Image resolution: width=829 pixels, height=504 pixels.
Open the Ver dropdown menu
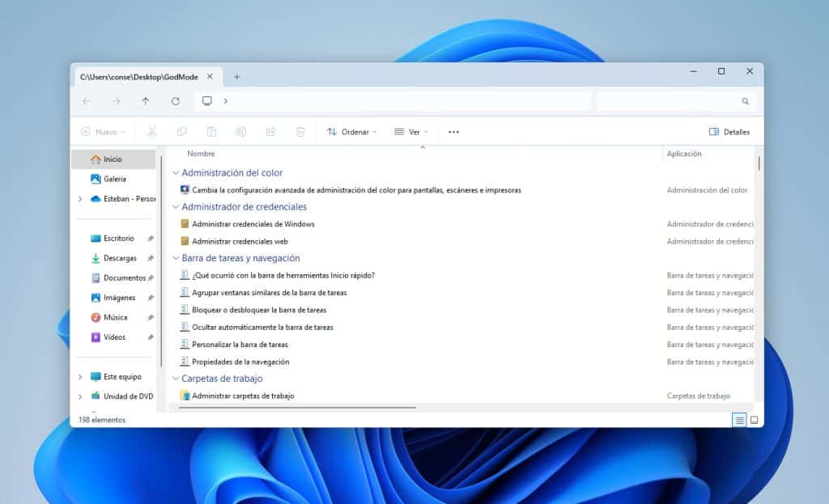tap(410, 132)
